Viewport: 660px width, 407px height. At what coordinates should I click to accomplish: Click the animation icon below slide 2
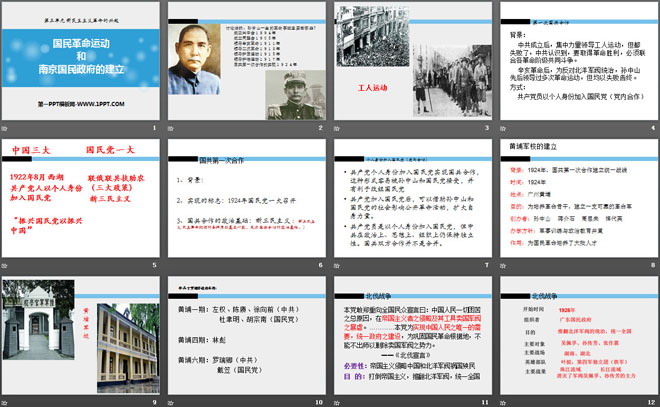click(x=174, y=129)
